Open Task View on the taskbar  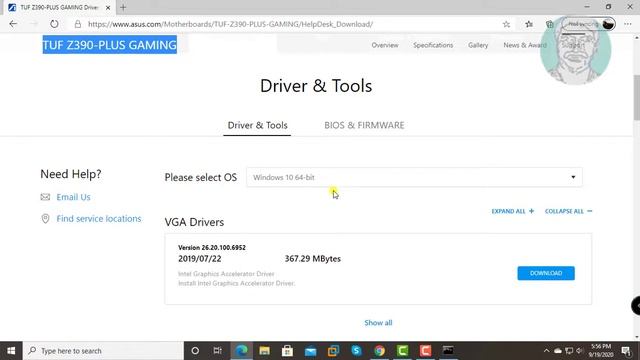click(x=218, y=351)
